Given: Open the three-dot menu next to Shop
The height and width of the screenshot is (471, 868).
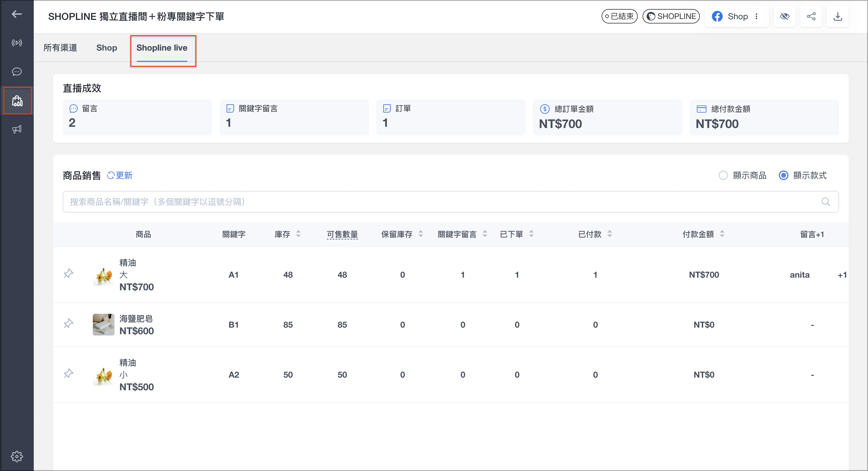Looking at the screenshot, I should tap(756, 16).
